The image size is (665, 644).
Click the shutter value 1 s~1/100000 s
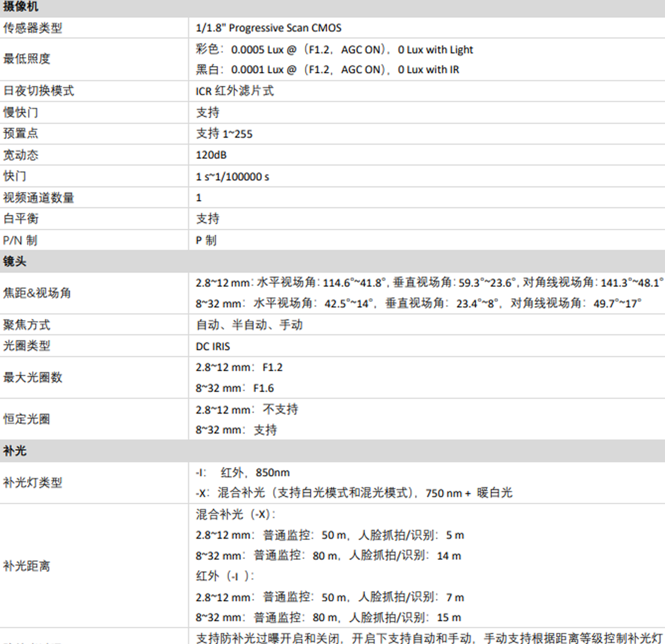[x=232, y=177]
